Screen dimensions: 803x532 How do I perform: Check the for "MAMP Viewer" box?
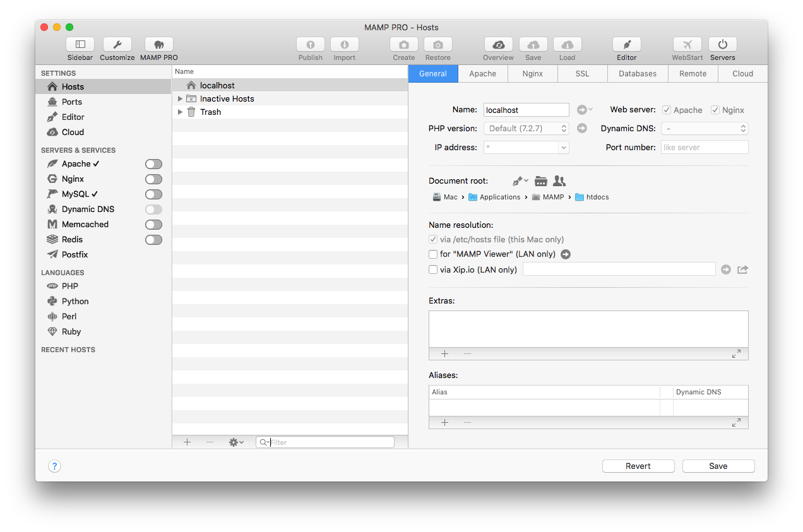(x=433, y=254)
